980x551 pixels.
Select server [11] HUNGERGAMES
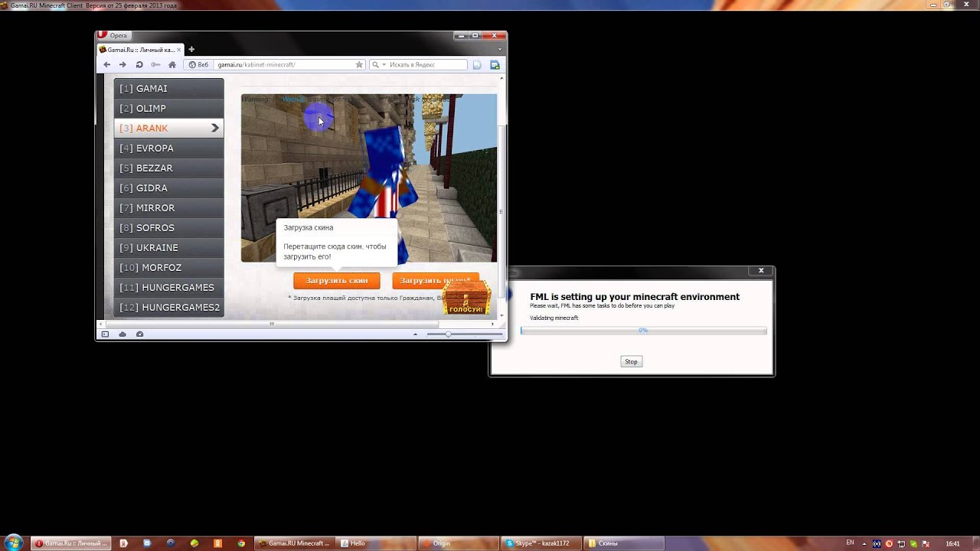pos(168,287)
